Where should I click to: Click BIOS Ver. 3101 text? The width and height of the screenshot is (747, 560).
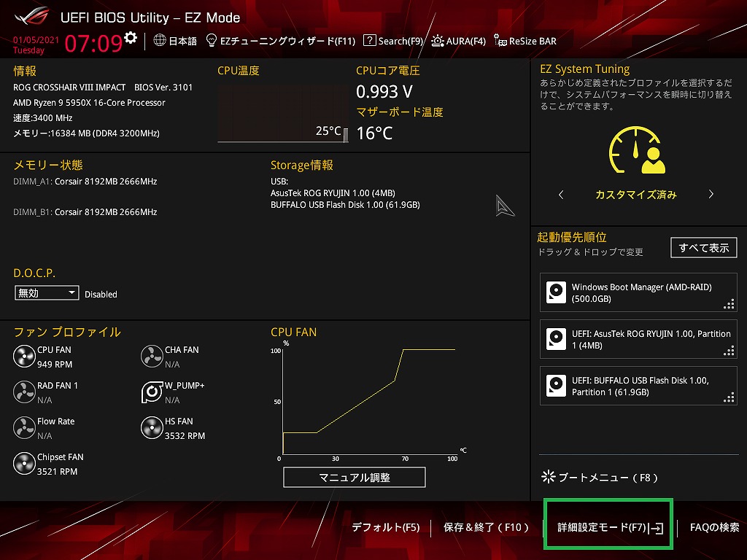163,87
